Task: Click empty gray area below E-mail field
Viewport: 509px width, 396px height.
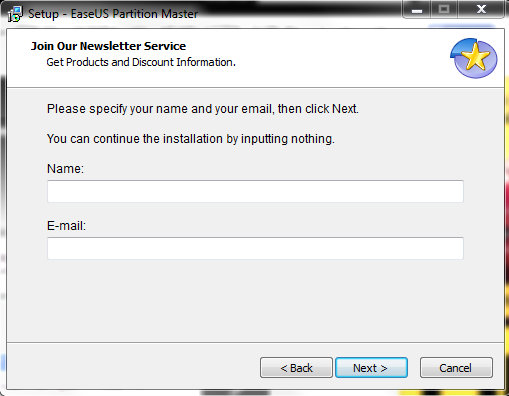Action: point(255,300)
